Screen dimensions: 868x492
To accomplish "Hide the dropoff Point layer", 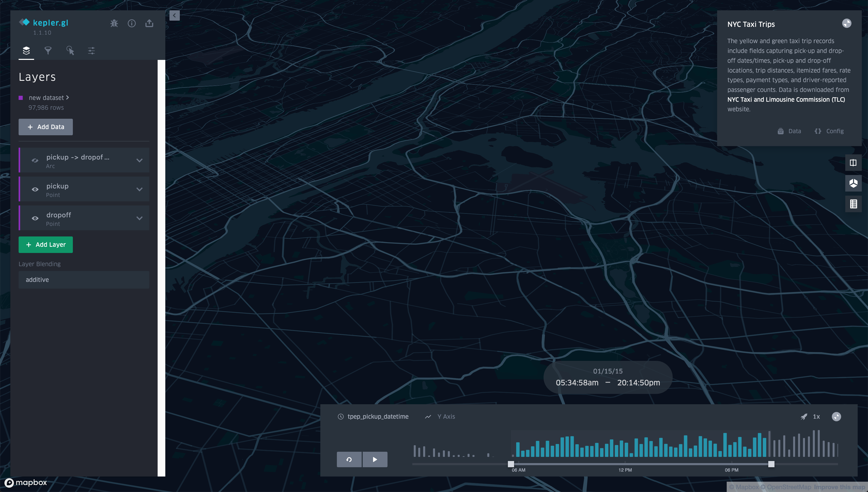I will pos(35,218).
